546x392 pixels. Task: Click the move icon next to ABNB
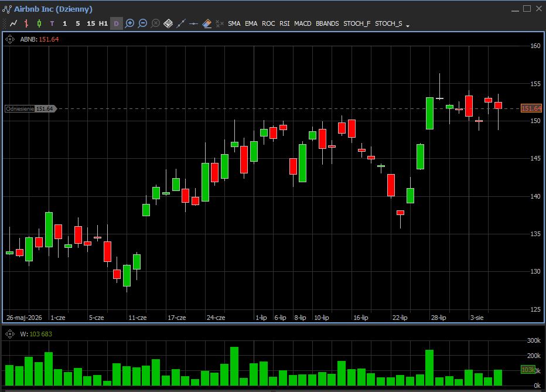(10, 39)
